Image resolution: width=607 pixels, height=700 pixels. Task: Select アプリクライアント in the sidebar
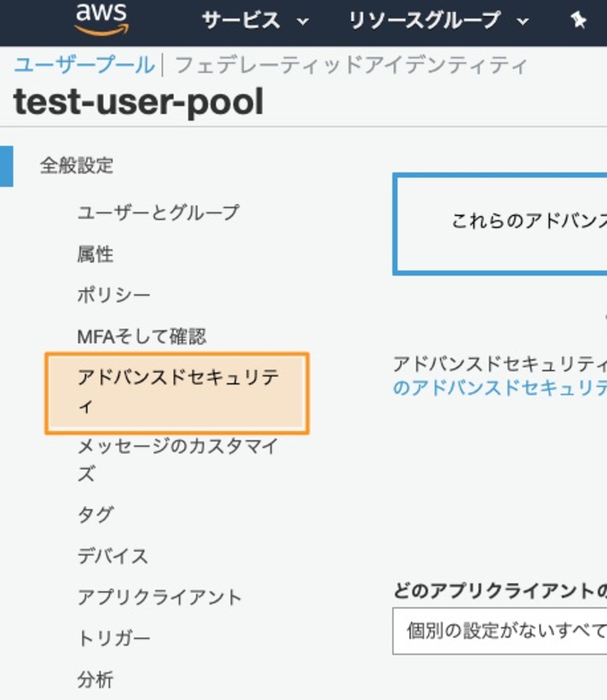tap(160, 596)
